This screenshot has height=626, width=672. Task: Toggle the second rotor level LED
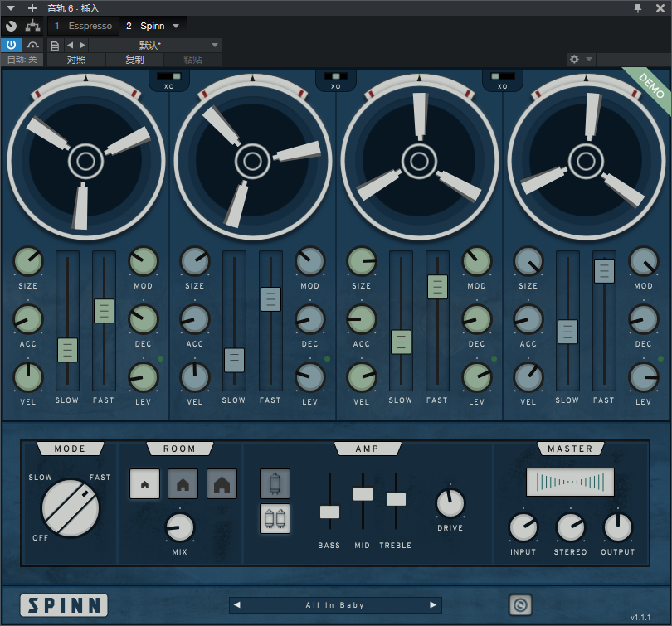coord(327,359)
